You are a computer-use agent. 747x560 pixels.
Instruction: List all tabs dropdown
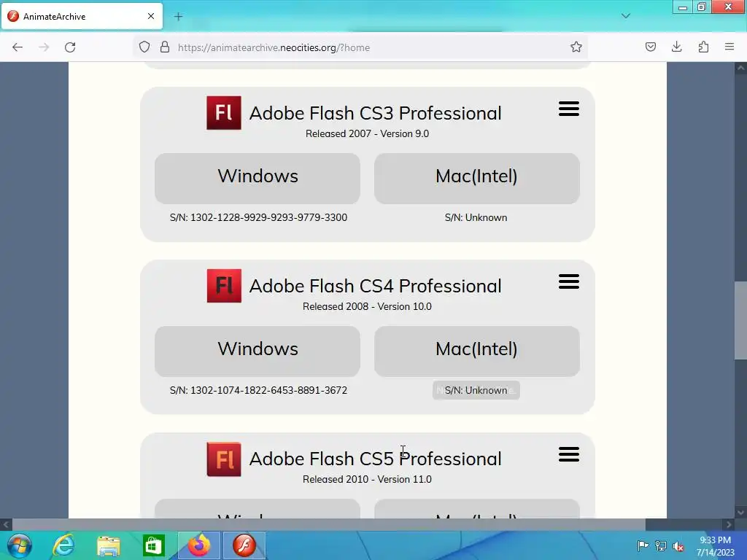pyautogui.click(x=626, y=16)
